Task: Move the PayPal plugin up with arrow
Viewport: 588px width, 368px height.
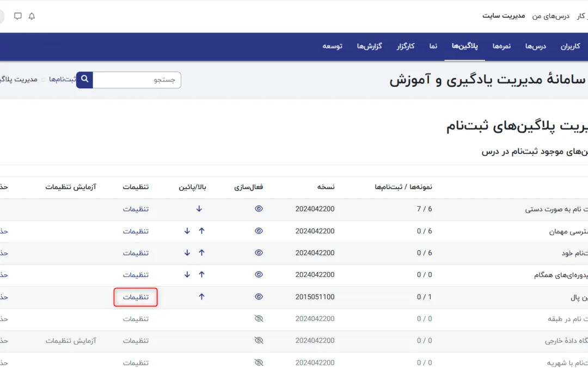Action: (x=201, y=297)
